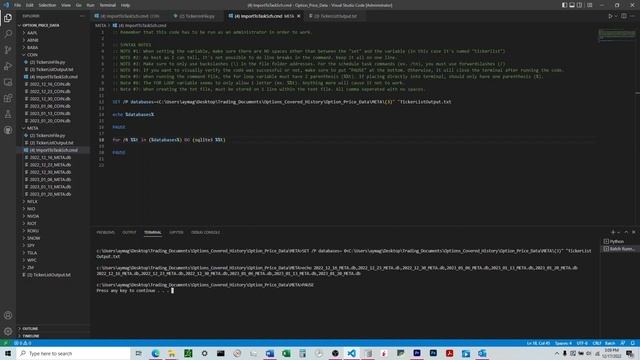Open the Terminal menu

tap(108, 5)
